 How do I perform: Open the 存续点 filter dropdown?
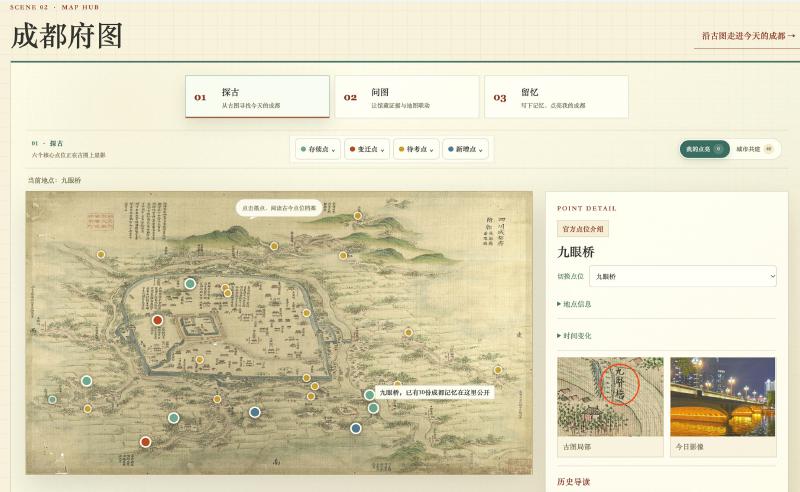pos(317,149)
